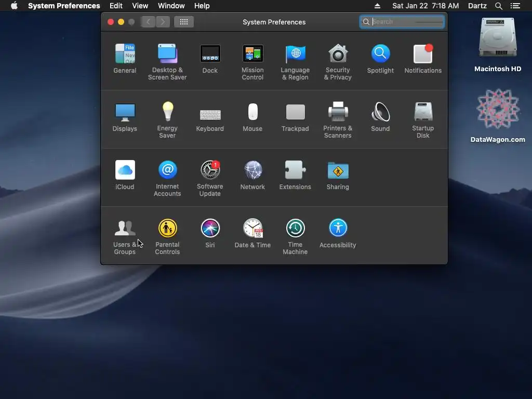This screenshot has width=532, height=399.
Task: Open Sharing preferences
Action: [338, 175]
